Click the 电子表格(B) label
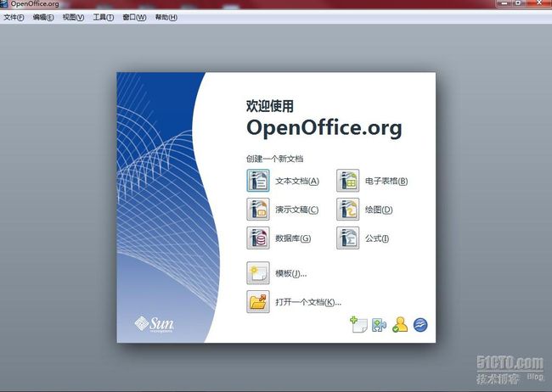Image resolution: width=552 pixels, height=392 pixels. tap(386, 181)
